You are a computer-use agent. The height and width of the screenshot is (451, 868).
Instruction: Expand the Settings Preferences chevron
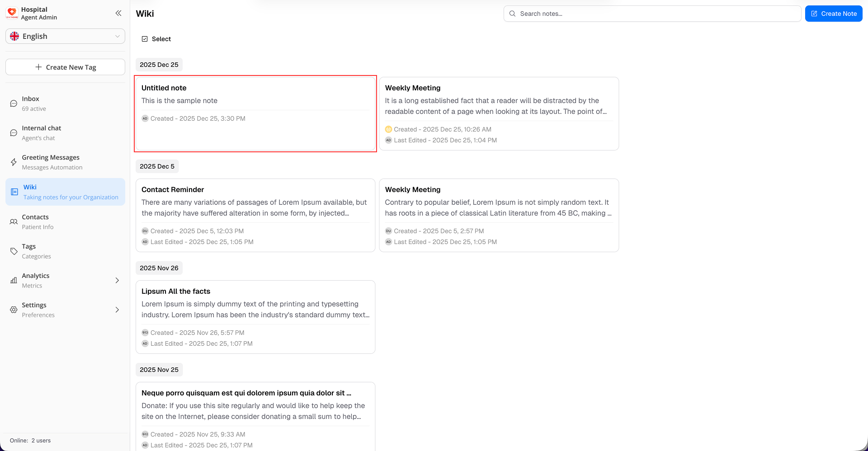coord(117,310)
